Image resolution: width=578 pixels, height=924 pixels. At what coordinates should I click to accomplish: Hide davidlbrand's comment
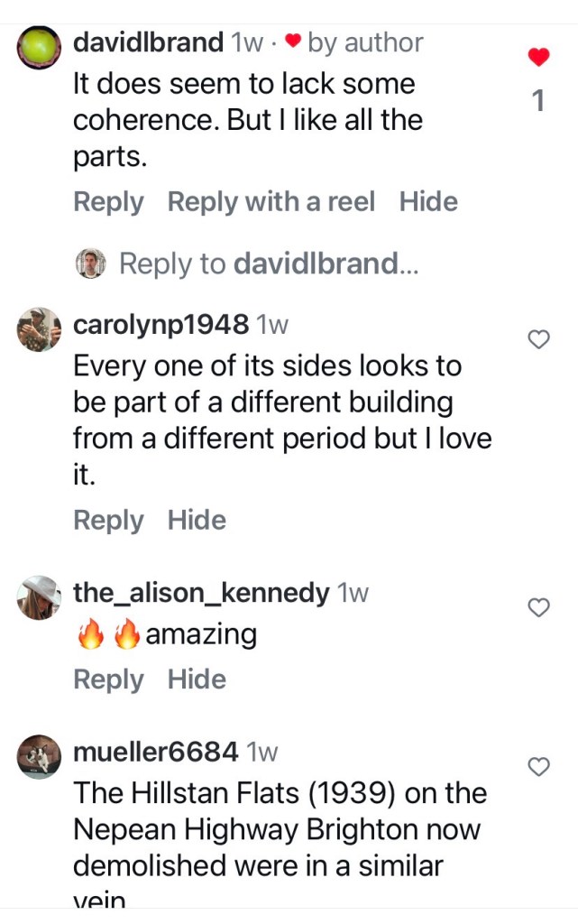coord(428,202)
